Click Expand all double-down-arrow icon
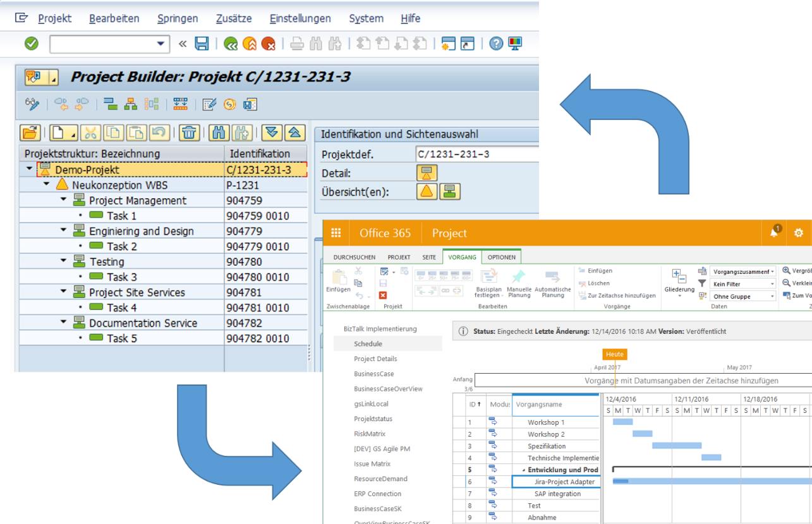Image resolution: width=812 pixels, height=524 pixels. tap(272, 133)
